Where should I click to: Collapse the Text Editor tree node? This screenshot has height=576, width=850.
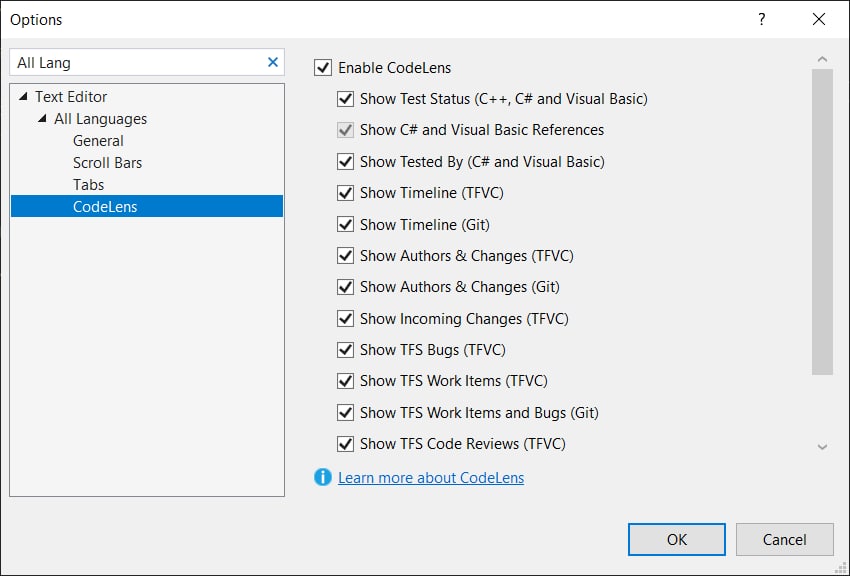(x=23, y=96)
